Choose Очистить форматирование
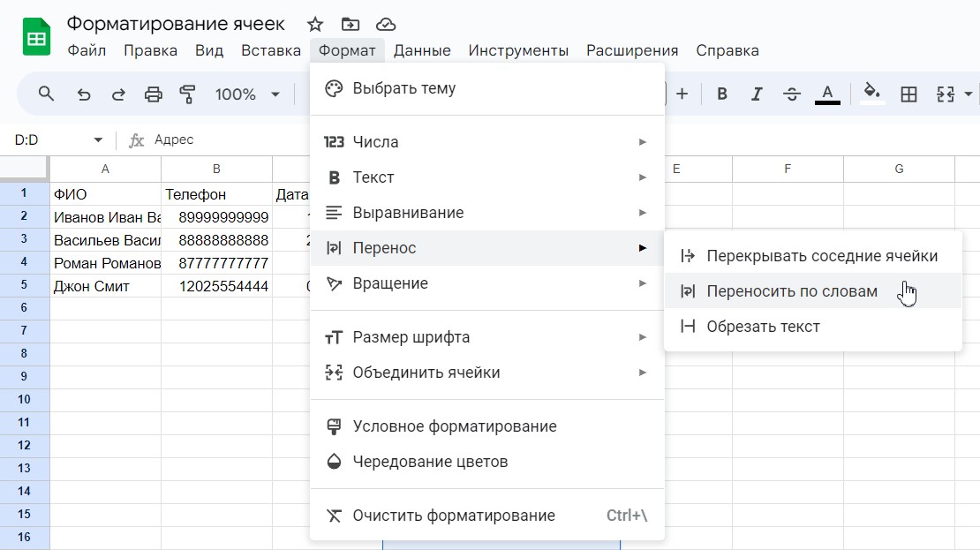 (x=453, y=516)
